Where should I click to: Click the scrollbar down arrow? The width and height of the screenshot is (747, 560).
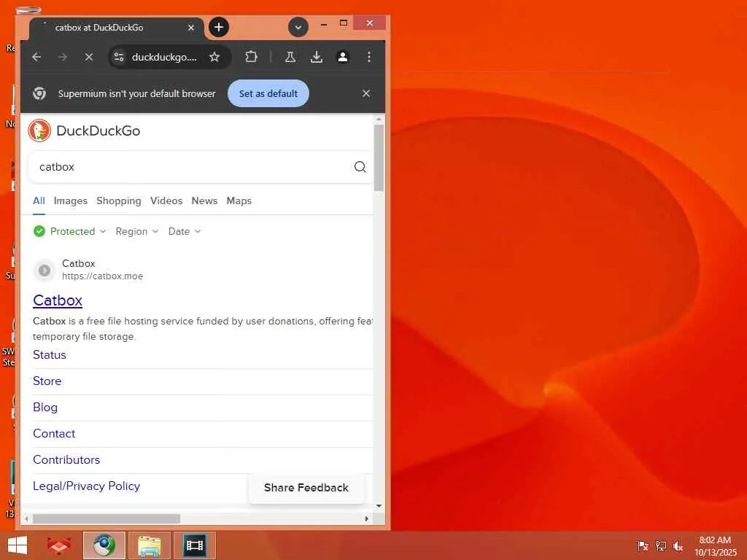(379, 506)
